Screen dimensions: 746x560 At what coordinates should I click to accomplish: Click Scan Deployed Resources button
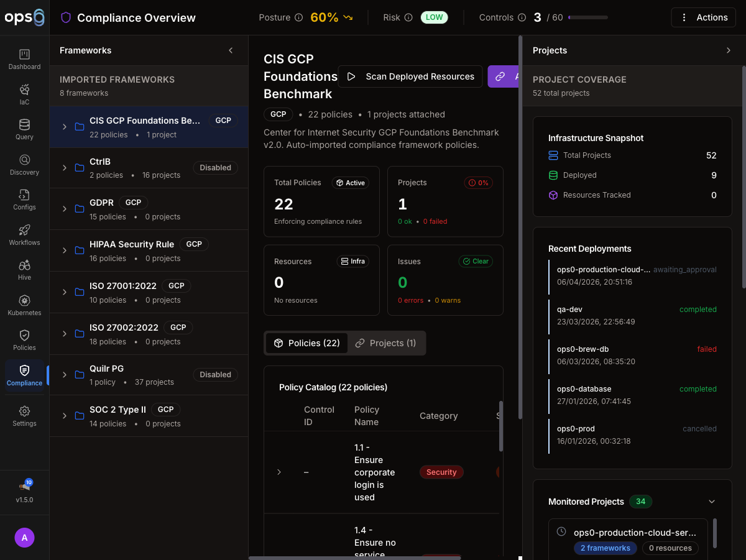tap(410, 76)
